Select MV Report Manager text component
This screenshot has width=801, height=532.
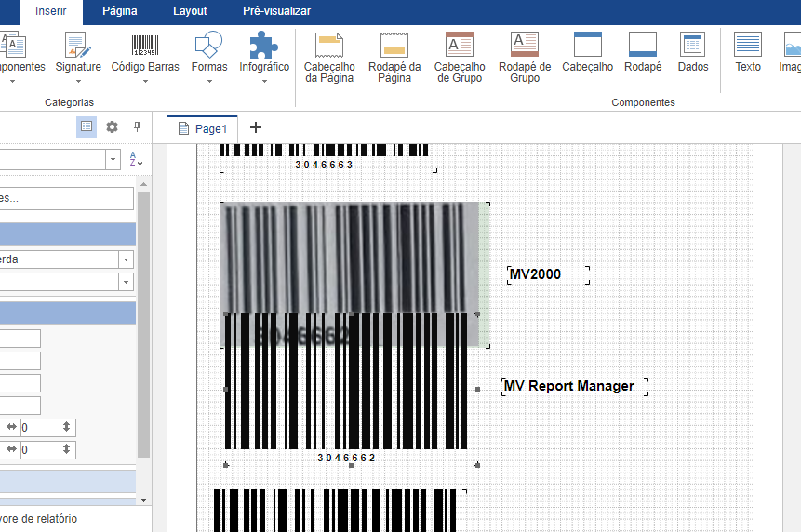click(x=575, y=387)
